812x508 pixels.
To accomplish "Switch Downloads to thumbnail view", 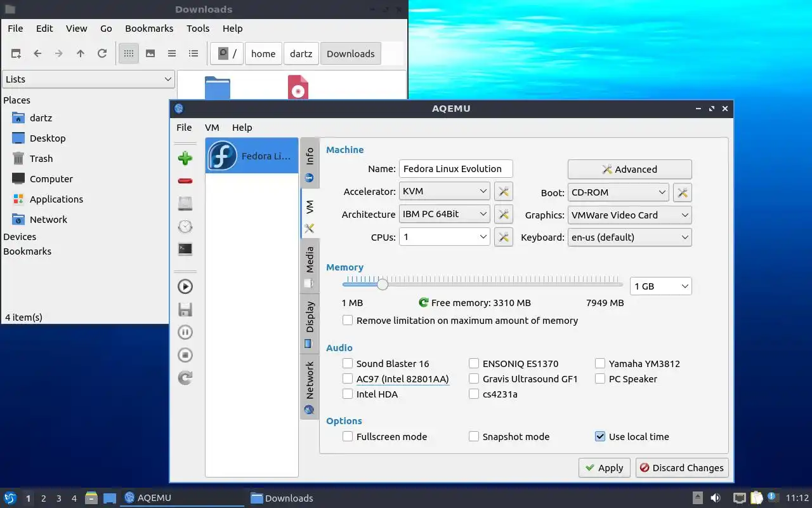I will point(150,54).
